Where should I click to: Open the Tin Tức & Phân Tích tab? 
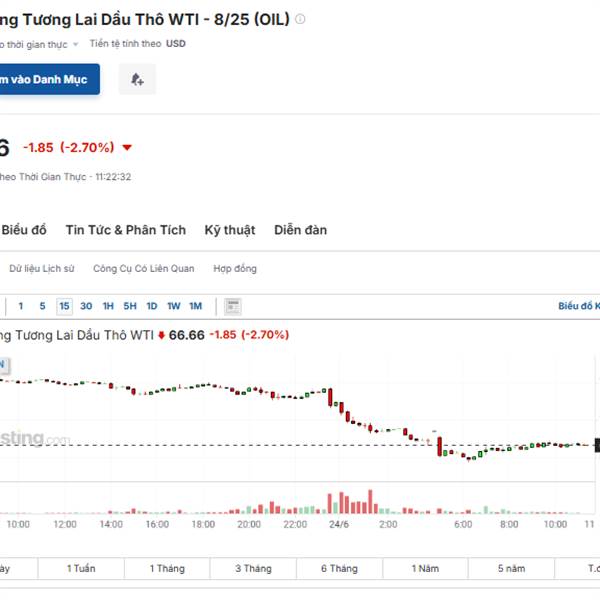click(126, 230)
